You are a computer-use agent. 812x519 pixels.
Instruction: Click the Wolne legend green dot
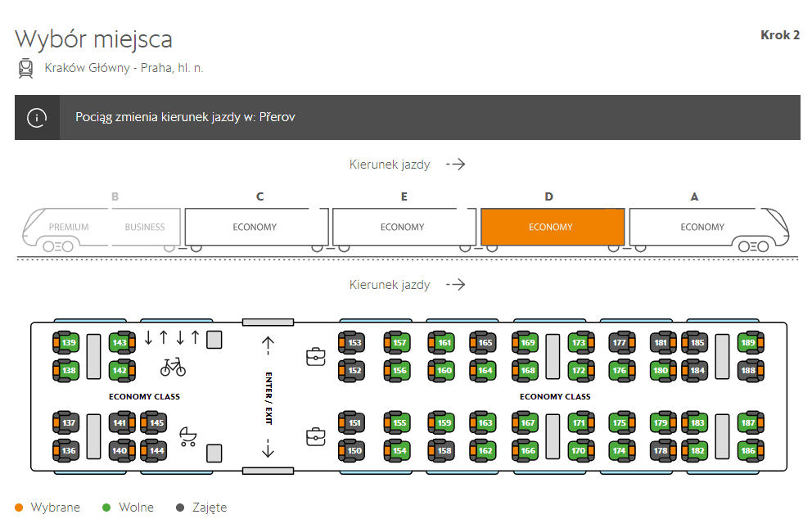[106, 508]
